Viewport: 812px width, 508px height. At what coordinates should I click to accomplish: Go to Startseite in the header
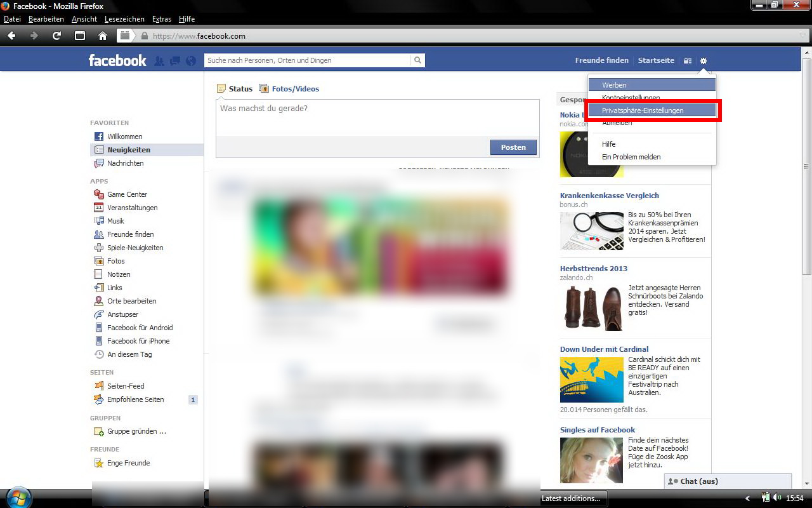click(656, 60)
